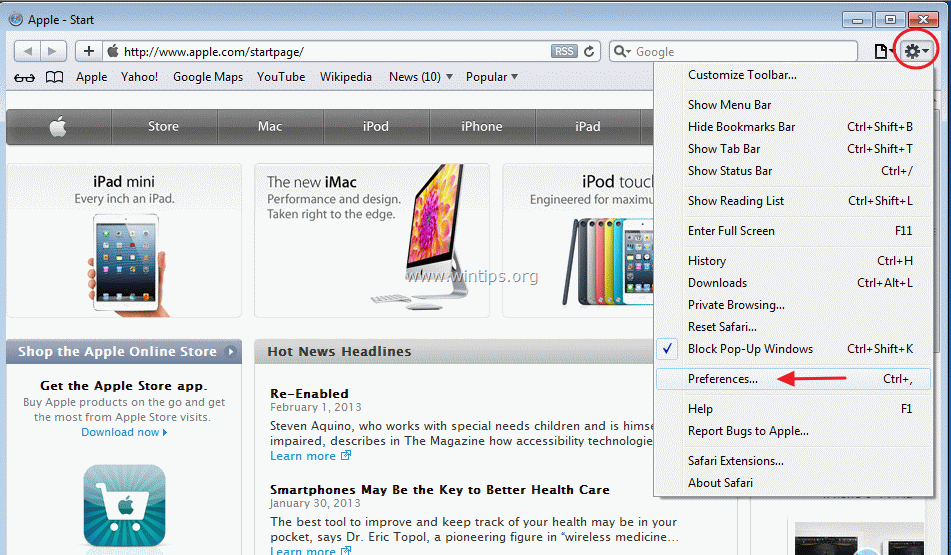Open the YouTube bookmark
The image size is (951, 555).
pos(281,77)
